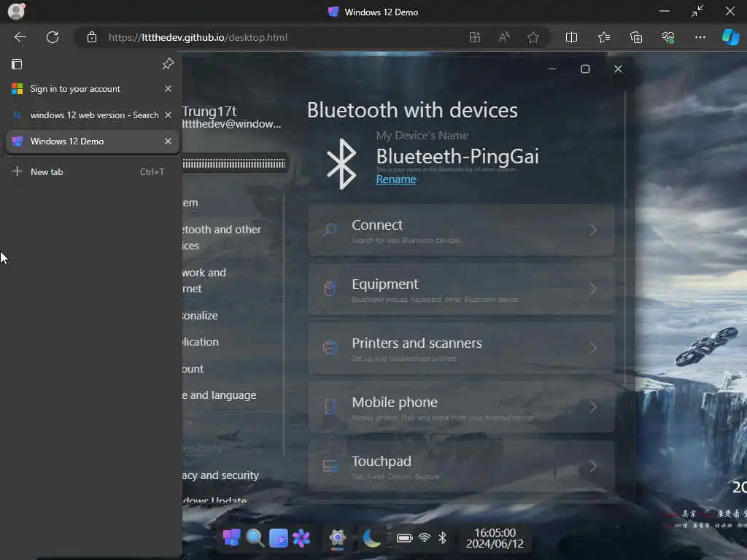747x560 pixels.
Task: Select Personalize in settings sidebar
Action: [x=200, y=315]
